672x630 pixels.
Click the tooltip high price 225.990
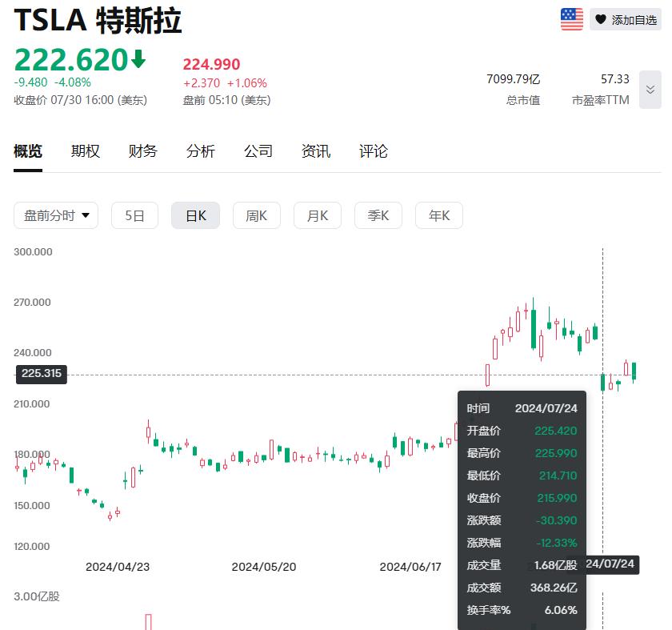click(556, 453)
